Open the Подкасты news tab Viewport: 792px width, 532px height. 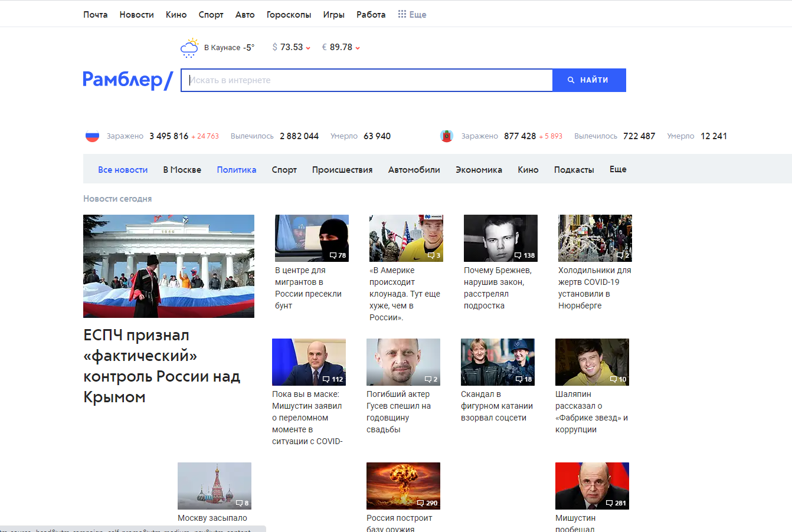click(x=574, y=170)
